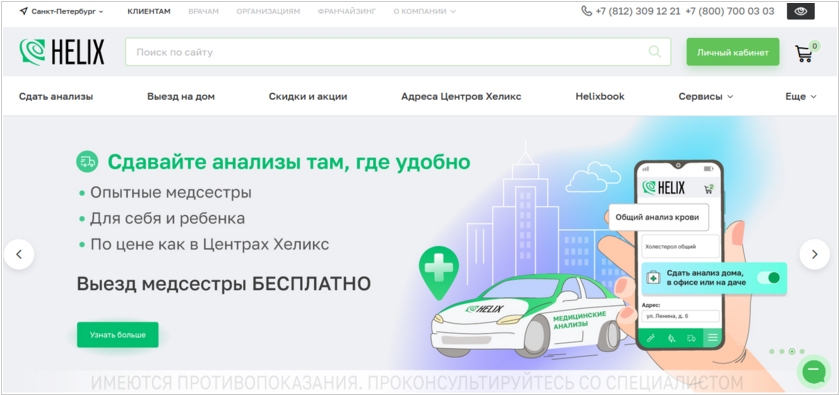The image size is (839, 395).
Task: Select the first carousel dot indicator
Action: pyautogui.click(x=772, y=352)
